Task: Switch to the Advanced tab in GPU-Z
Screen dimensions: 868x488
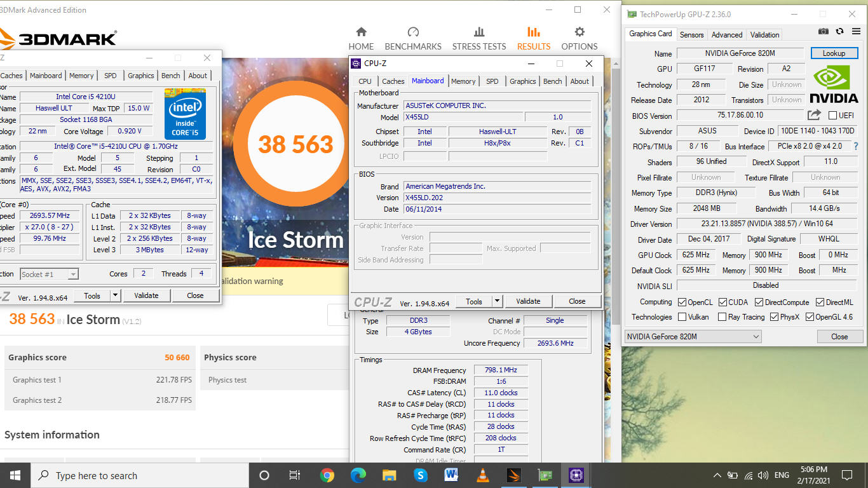Action: (x=727, y=35)
